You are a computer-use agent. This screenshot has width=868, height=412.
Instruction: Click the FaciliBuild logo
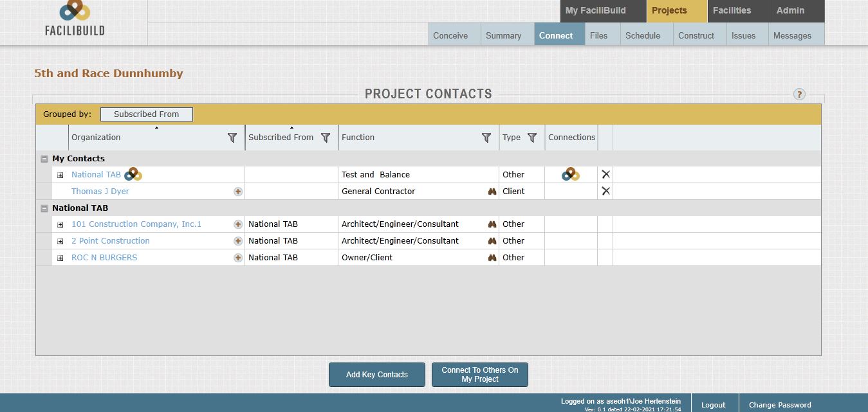click(75, 19)
